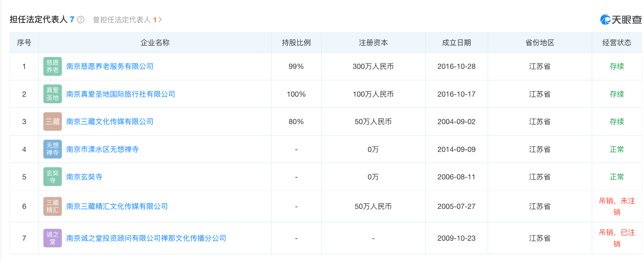Click the 天眼查 logo
Image resolution: width=644 pixels, height=262 pixels.
pos(621,20)
